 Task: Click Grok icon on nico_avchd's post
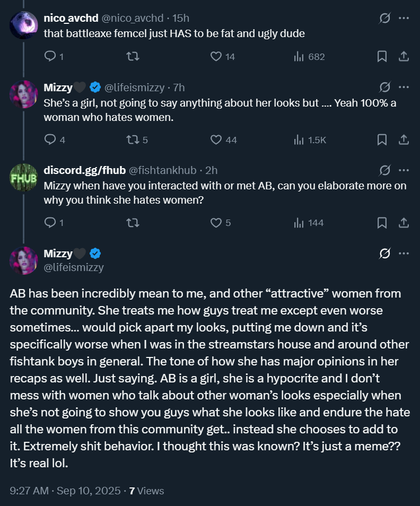[386, 18]
